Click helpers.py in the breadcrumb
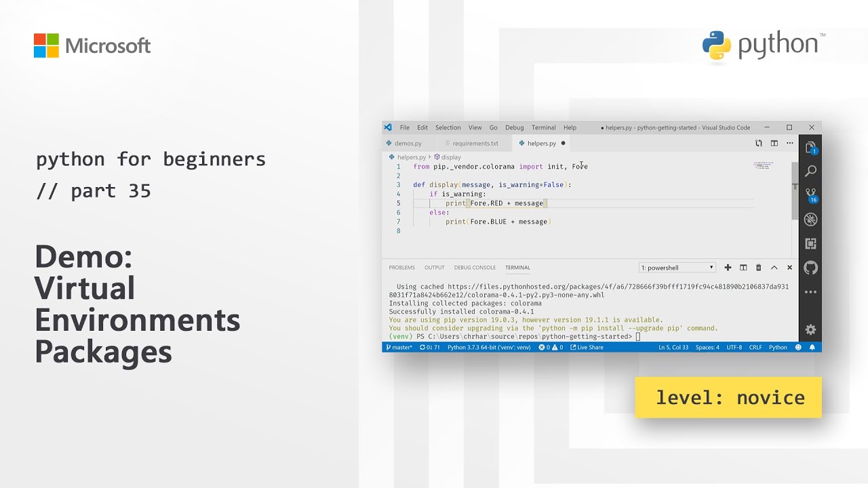The image size is (868, 488). 412,157
